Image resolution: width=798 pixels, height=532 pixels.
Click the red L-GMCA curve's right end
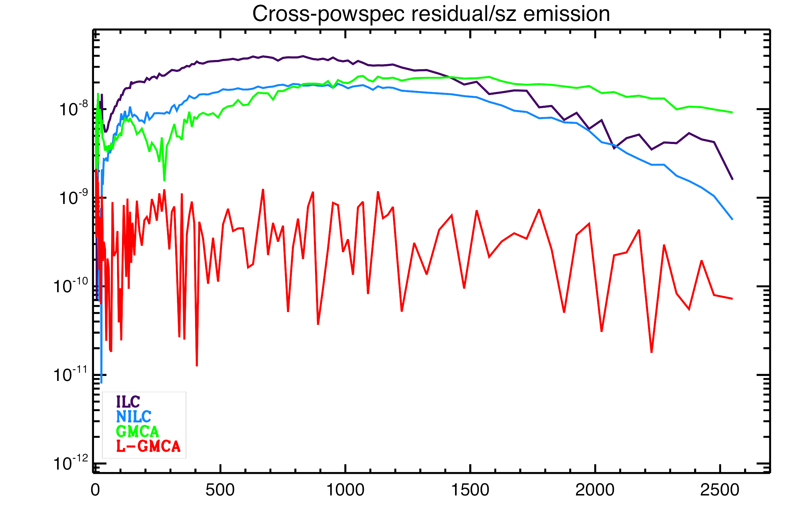point(732,299)
